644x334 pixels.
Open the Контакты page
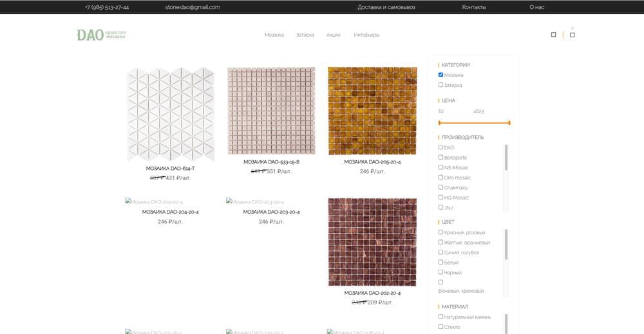[474, 7]
